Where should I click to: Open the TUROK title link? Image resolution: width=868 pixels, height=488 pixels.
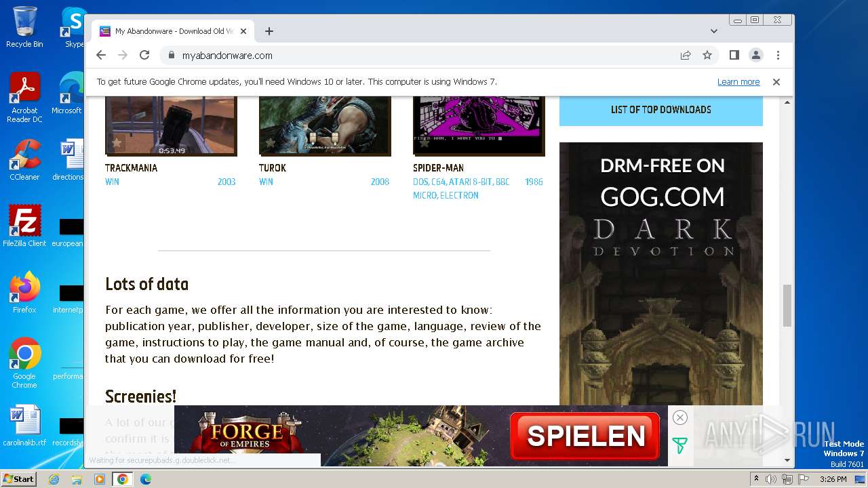click(273, 168)
